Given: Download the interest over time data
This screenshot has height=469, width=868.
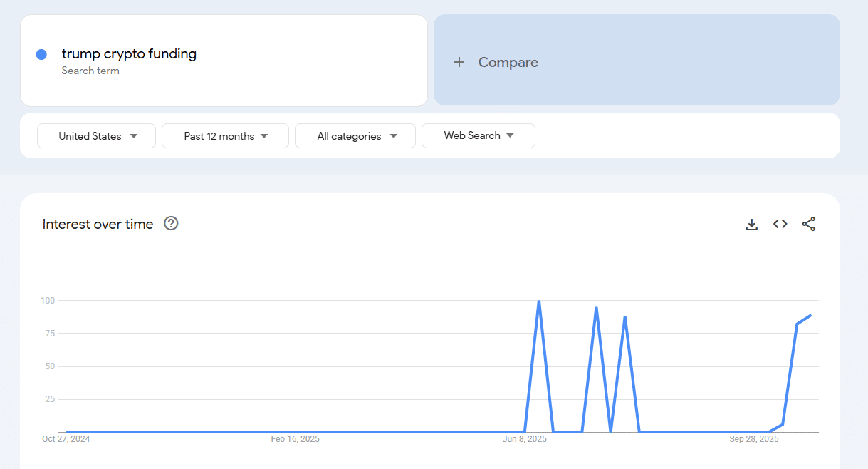Looking at the screenshot, I should point(751,225).
